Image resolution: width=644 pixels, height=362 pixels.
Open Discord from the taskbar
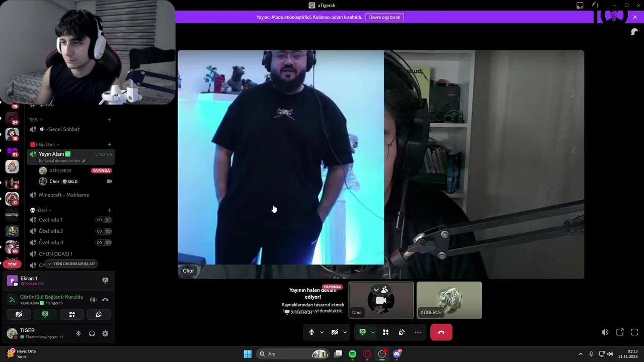(x=397, y=354)
